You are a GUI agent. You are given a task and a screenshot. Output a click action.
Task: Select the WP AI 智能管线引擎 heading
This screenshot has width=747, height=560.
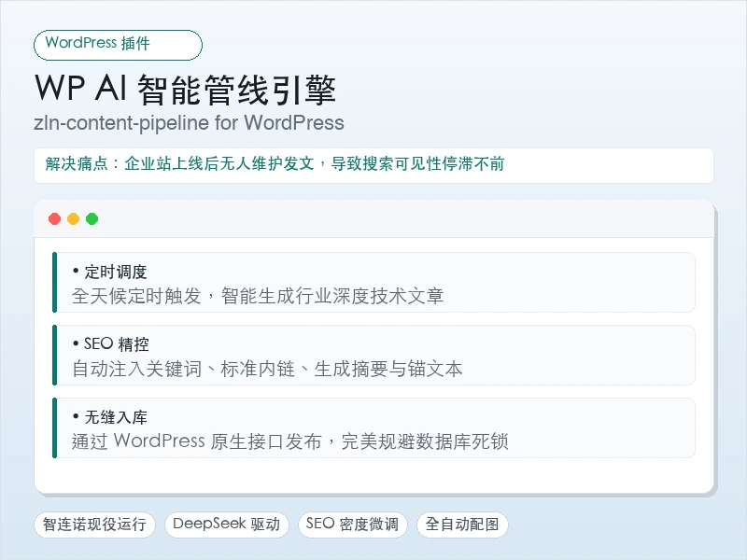[x=185, y=89]
